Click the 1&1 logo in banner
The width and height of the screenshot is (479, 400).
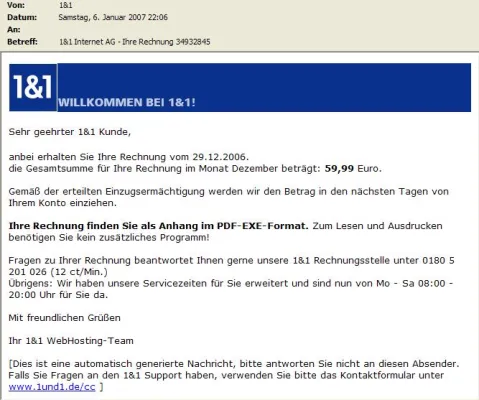pos(33,87)
